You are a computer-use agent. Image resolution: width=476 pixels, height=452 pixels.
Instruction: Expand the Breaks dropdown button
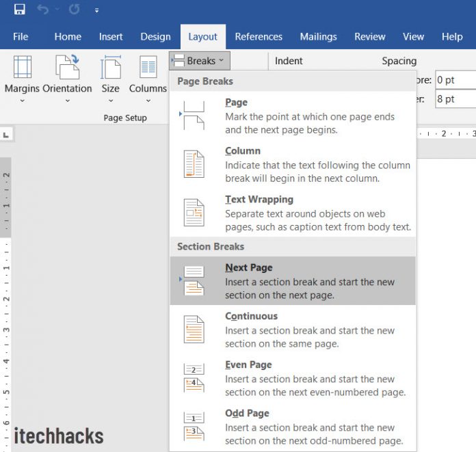click(x=200, y=61)
